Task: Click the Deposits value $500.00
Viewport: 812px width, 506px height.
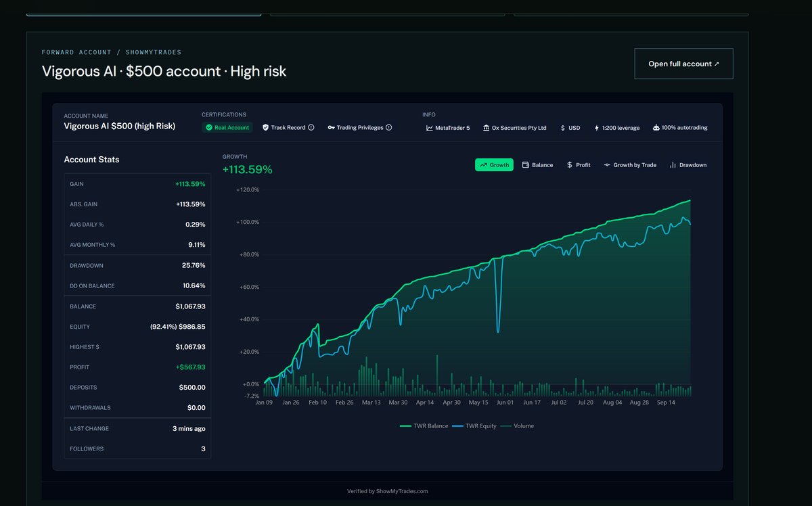Action: coord(192,388)
